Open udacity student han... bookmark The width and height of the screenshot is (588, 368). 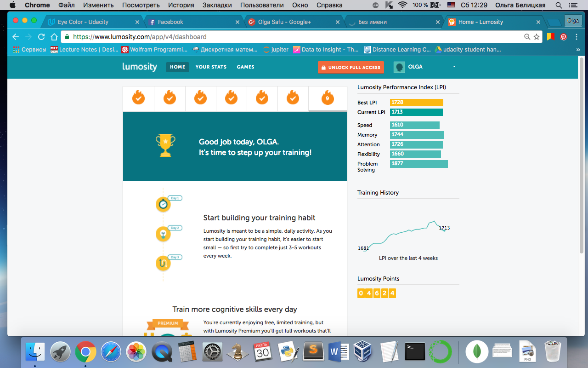click(468, 50)
